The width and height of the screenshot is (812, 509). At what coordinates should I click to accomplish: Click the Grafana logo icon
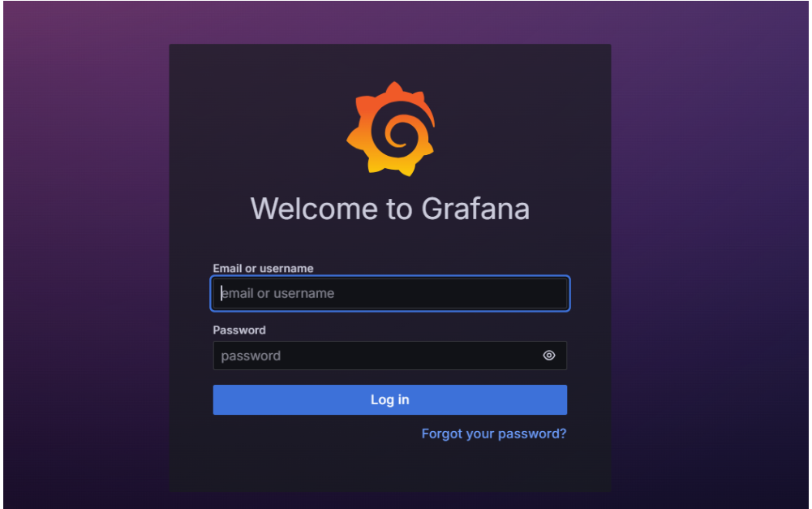pyautogui.click(x=390, y=129)
